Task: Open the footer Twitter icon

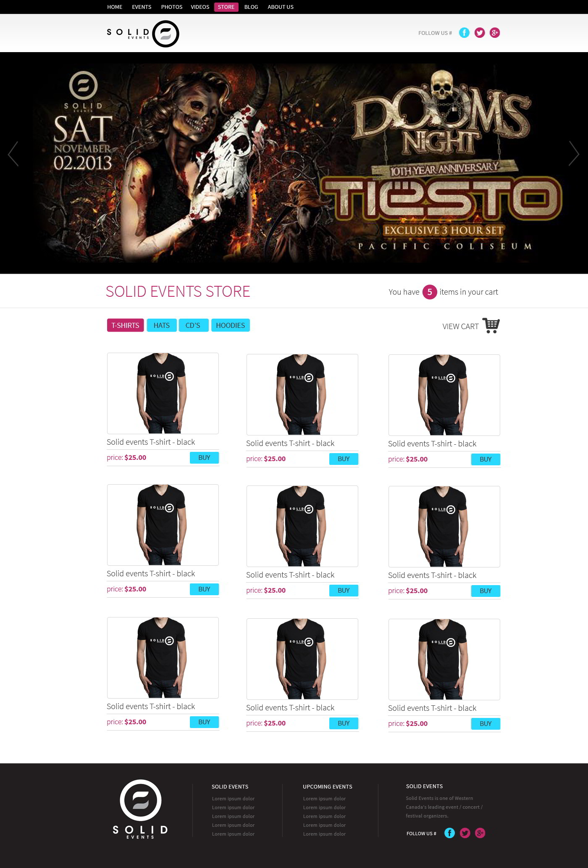Action: tap(465, 833)
